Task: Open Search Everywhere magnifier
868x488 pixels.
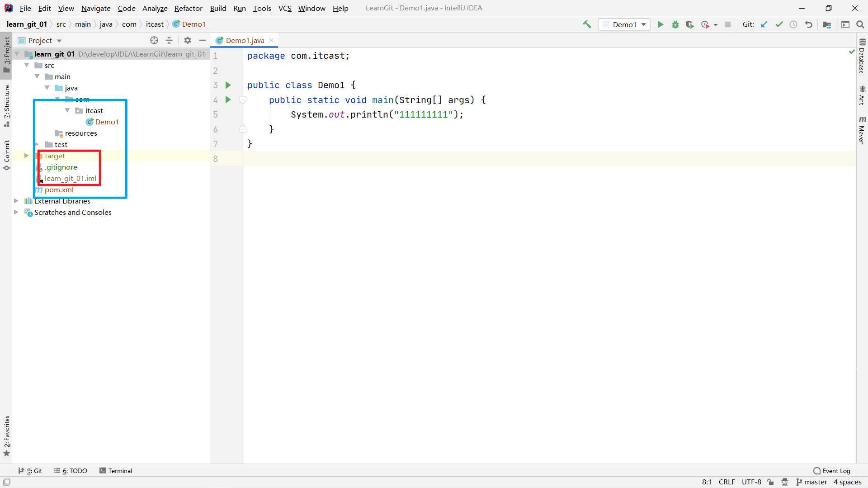Action: (x=860, y=24)
